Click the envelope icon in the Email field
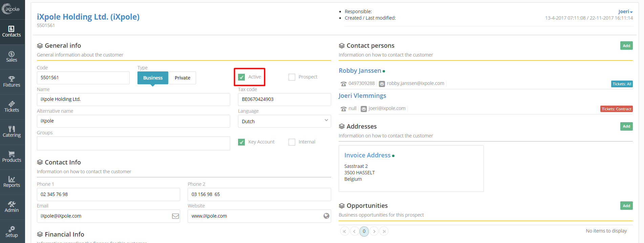This screenshot has height=243, width=644. [x=175, y=216]
